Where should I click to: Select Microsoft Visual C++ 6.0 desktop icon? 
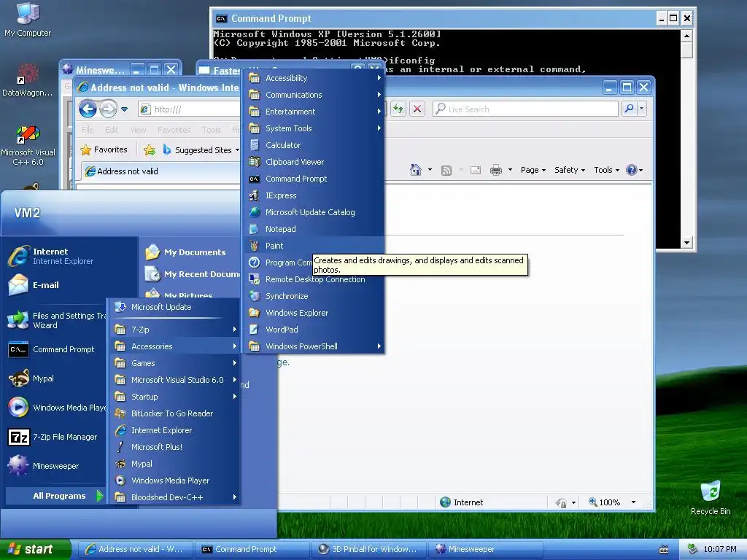[28, 146]
